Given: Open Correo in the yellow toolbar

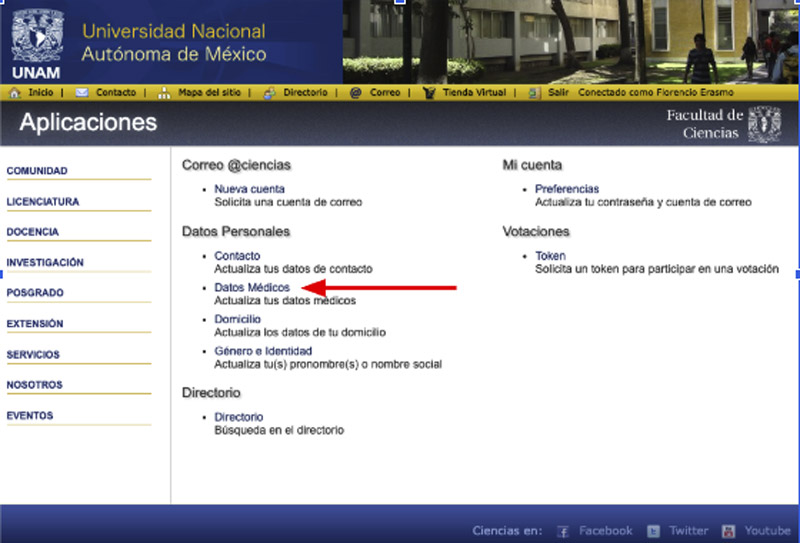Looking at the screenshot, I should pos(385,92).
